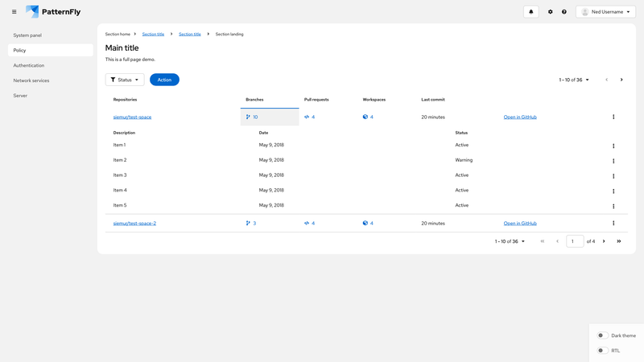This screenshot has width=644, height=362.
Task: Open the Ned Username user menu
Action: coord(605,12)
